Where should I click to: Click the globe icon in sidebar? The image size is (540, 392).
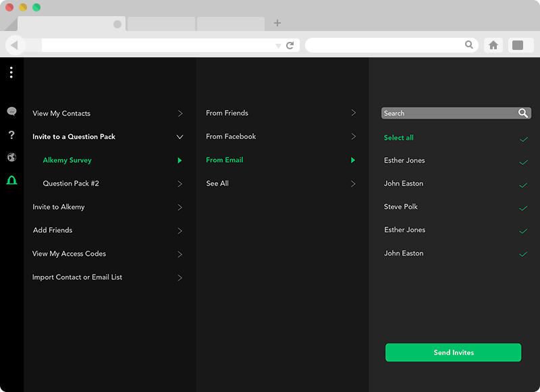click(11, 157)
